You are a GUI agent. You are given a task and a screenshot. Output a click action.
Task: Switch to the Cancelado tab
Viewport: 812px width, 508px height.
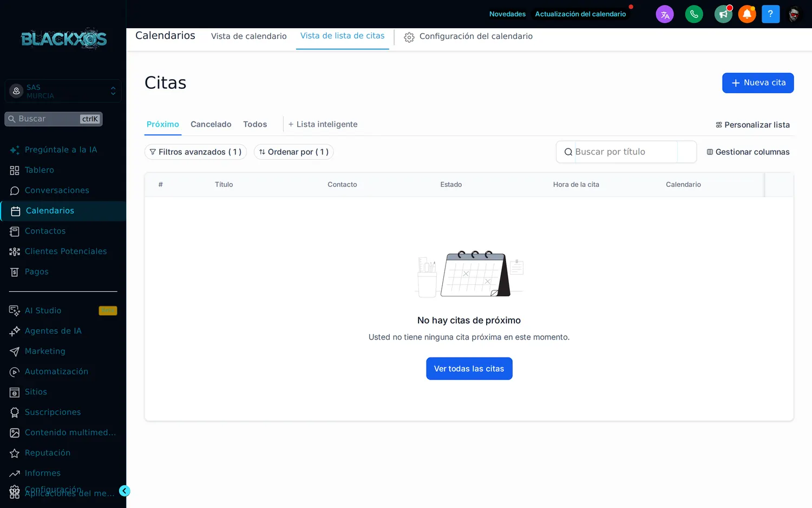click(211, 125)
